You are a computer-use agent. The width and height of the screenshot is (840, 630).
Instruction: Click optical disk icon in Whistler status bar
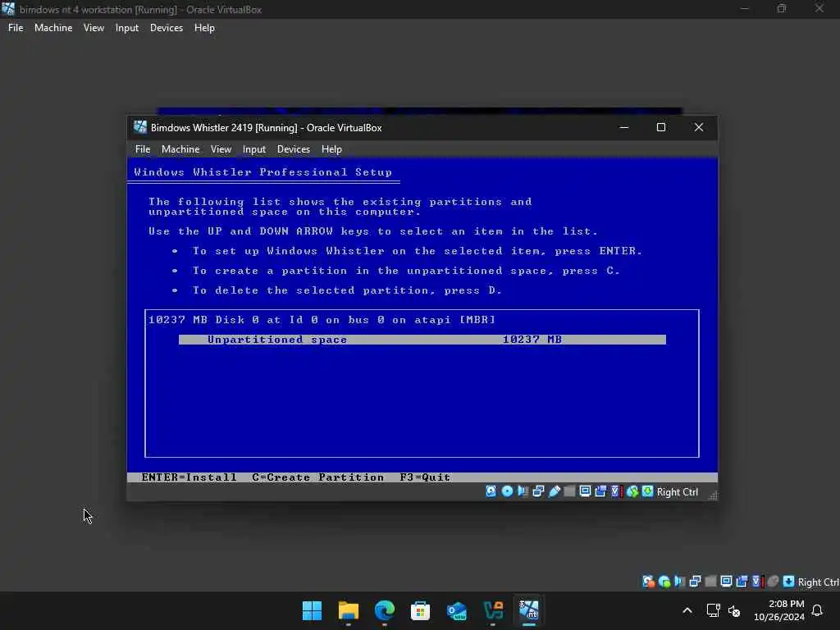pyautogui.click(x=507, y=491)
